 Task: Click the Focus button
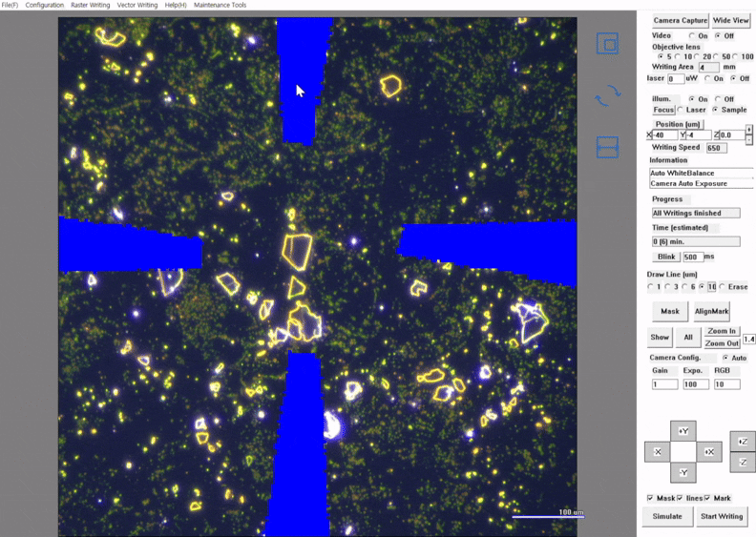[663, 110]
